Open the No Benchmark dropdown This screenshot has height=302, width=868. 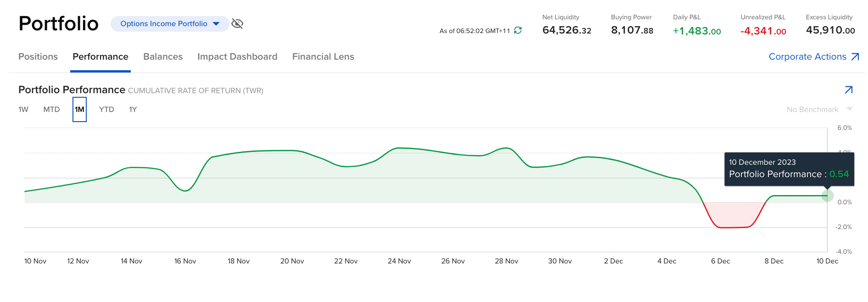819,109
